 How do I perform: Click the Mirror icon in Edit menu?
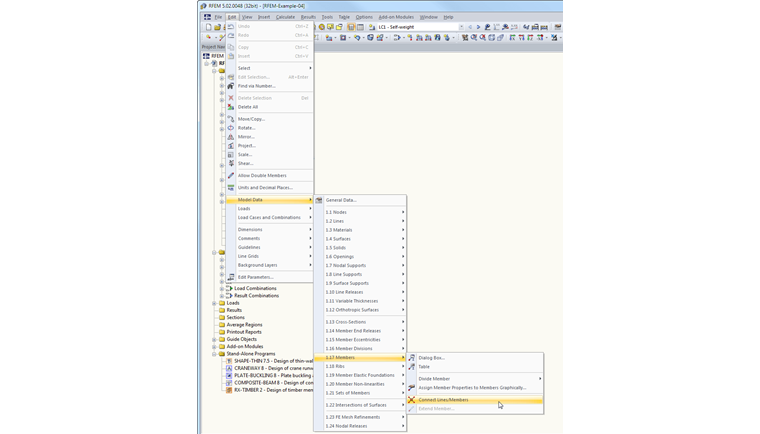pos(231,137)
